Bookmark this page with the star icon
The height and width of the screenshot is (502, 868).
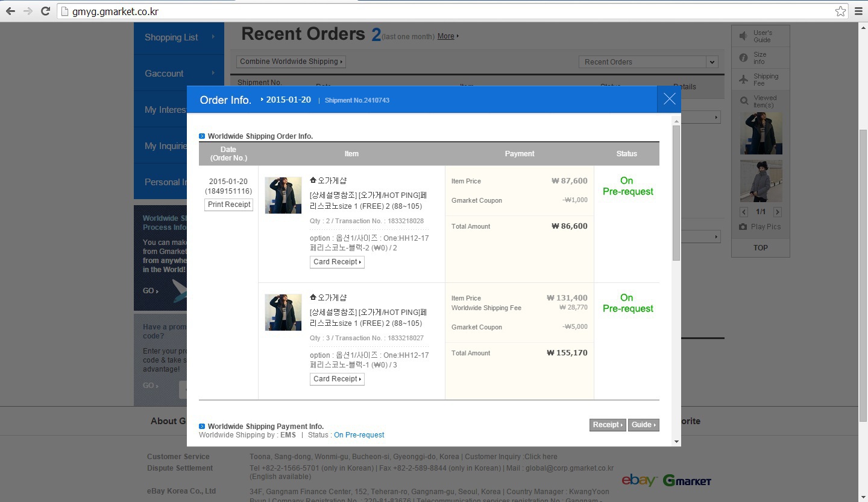tap(840, 11)
